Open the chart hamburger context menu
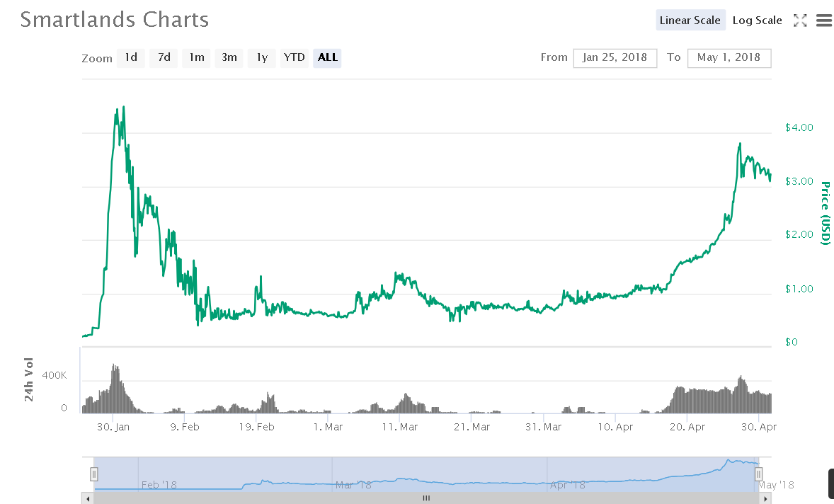Image resolution: width=834 pixels, height=504 pixels. 824,21
